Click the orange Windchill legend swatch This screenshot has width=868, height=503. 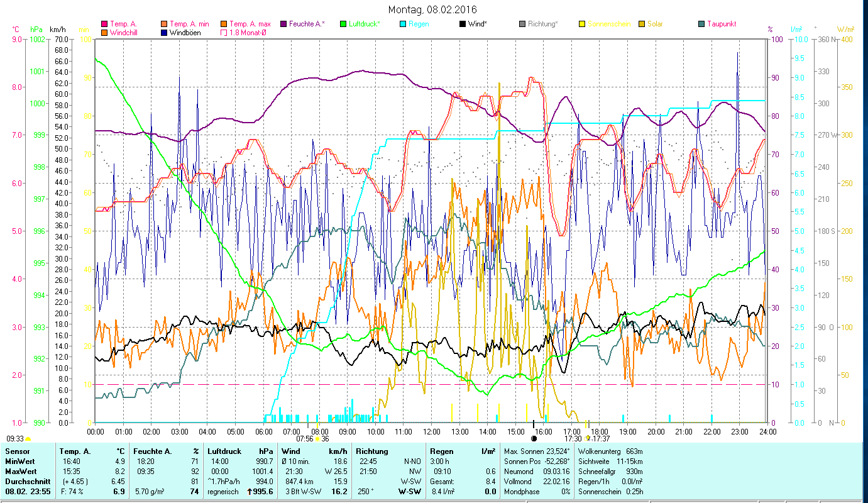click(x=104, y=32)
